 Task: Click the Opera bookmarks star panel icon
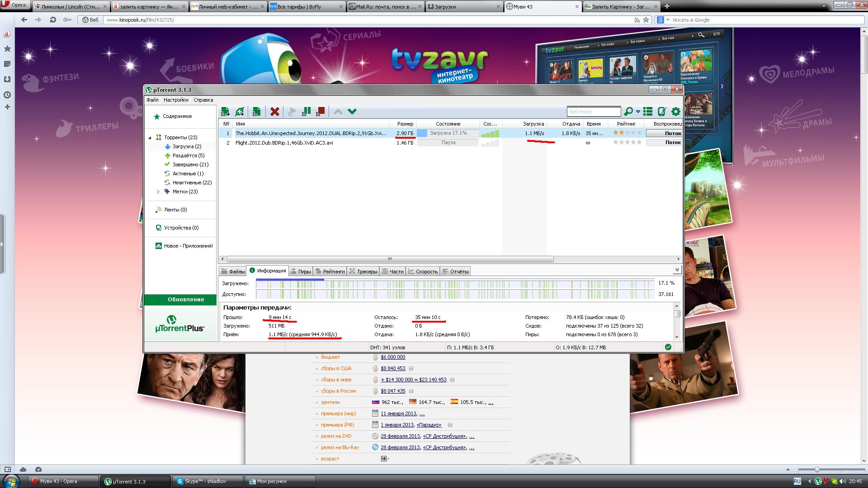pos(7,49)
